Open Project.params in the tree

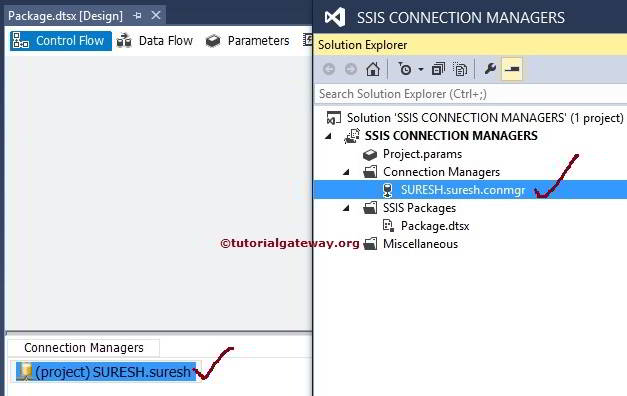tap(422, 154)
